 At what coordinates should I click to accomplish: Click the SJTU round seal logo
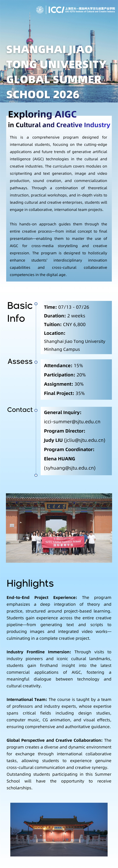(x=40, y=9)
